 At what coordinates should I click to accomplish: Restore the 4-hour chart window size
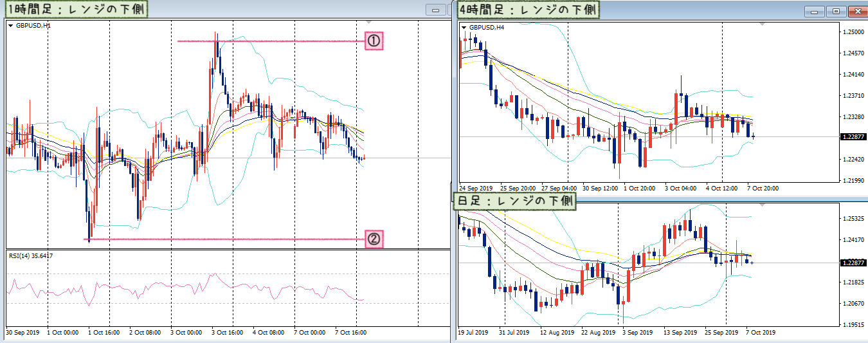point(836,11)
